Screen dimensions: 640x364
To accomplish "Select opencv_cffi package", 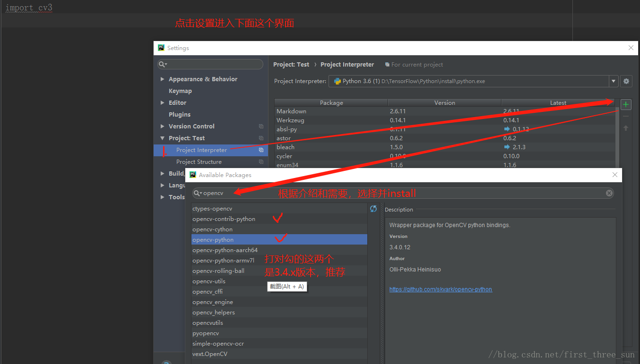I will click(279, 292).
